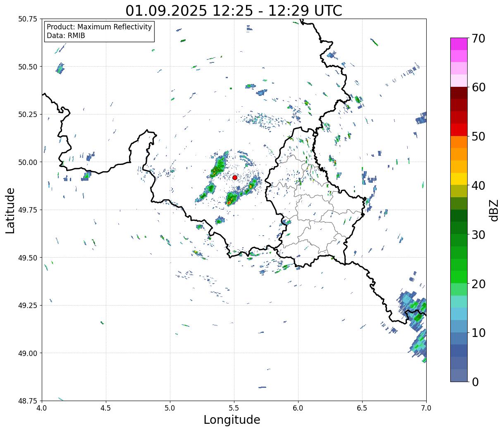504x430 pixels.
Task: Click the colorbar tick label 30
Action: [478, 234]
